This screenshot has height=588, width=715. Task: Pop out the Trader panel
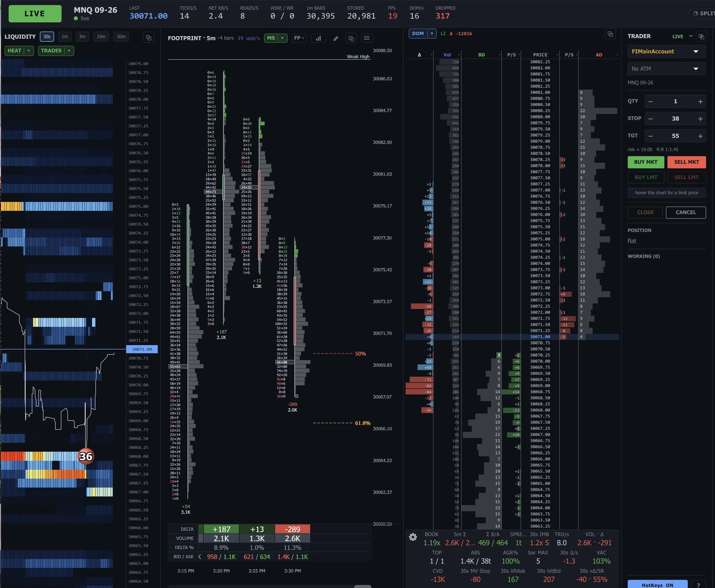[x=701, y=36]
